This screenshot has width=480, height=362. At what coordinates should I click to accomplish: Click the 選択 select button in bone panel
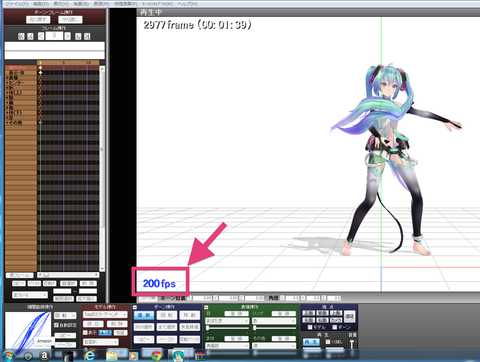[144, 315]
